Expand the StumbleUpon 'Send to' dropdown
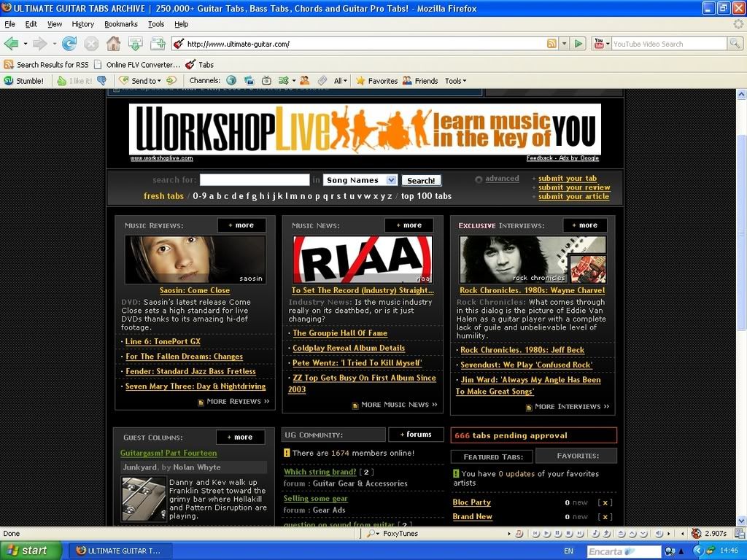The image size is (747, 560). point(141,81)
